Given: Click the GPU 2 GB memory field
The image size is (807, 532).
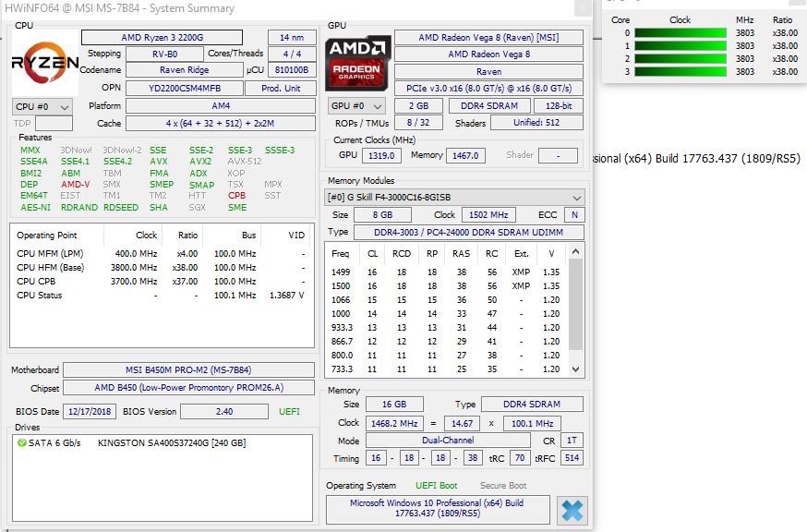Looking at the screenshot, I should point(418,105).
